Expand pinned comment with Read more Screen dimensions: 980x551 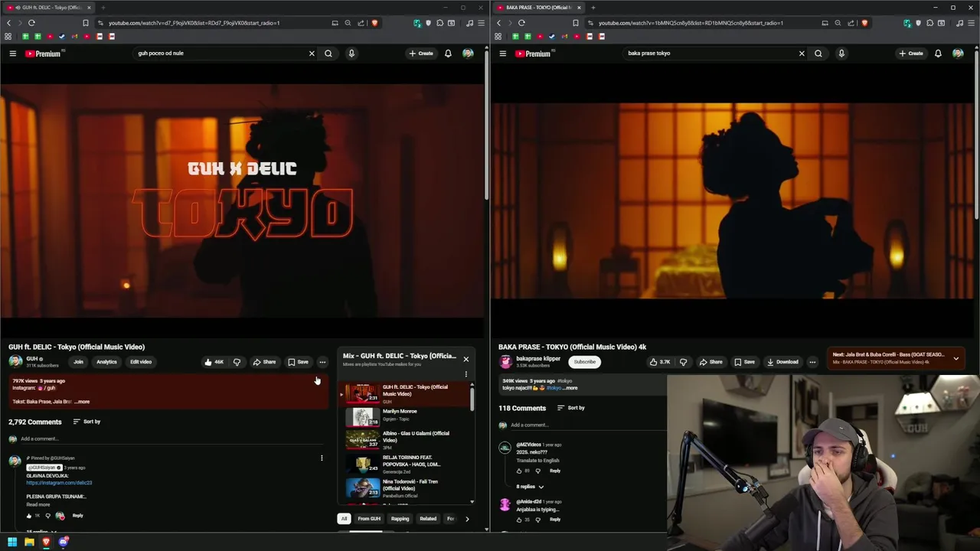38,504
